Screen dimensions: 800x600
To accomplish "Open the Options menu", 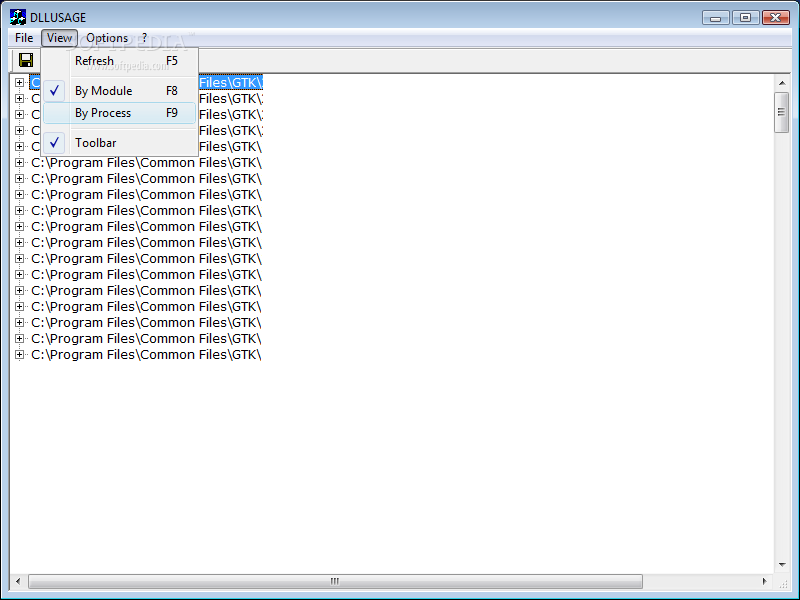I will click(107, 38).
